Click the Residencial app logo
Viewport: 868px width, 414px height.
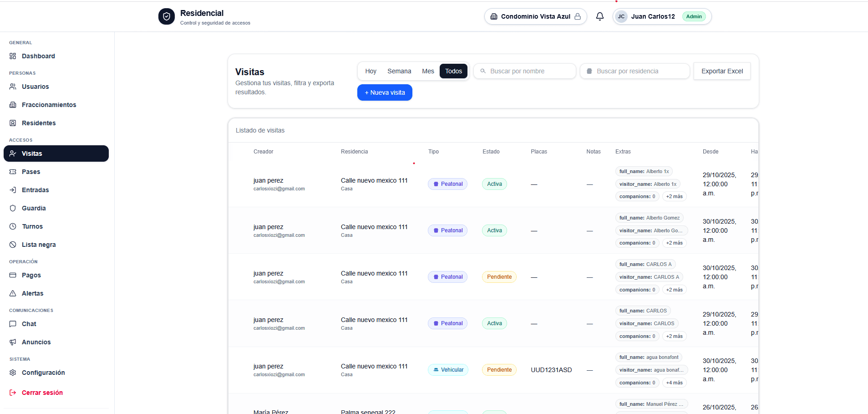pyautogui.click(x=167, y=16)
